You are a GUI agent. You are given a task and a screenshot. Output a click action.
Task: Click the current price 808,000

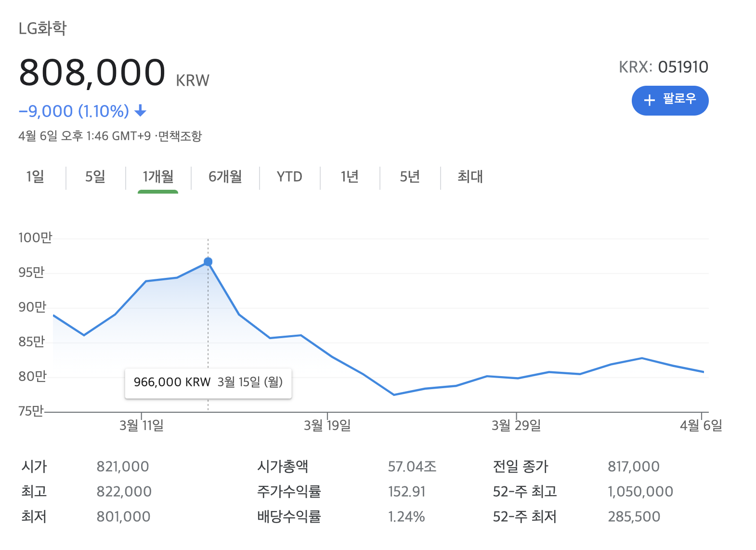[92, 73]
